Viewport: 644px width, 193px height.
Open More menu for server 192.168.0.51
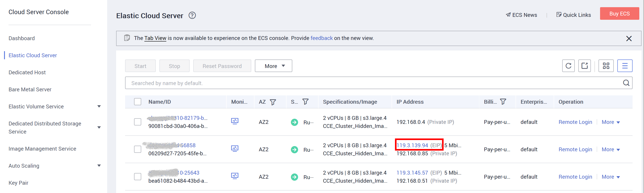click(x=611, y=177)
